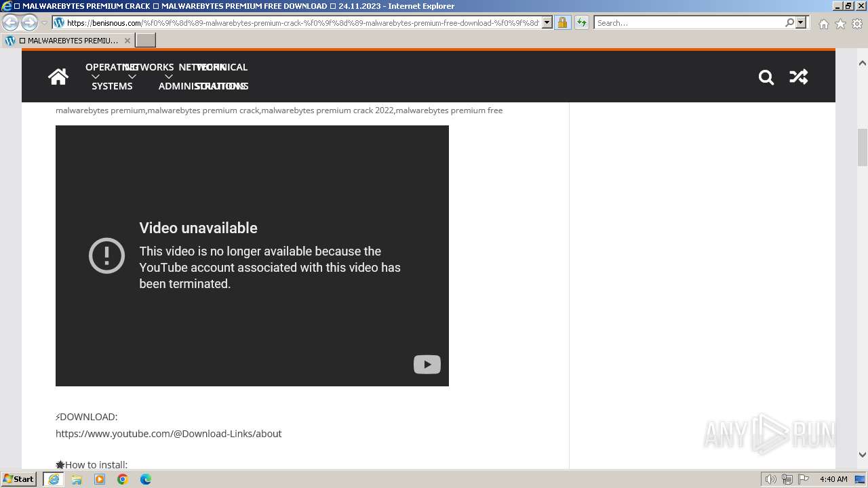Screen dimensions: 868x488
Task: Click the video unavailable exclamation icon
Action: pyautogui.click(x=106, y=256)
